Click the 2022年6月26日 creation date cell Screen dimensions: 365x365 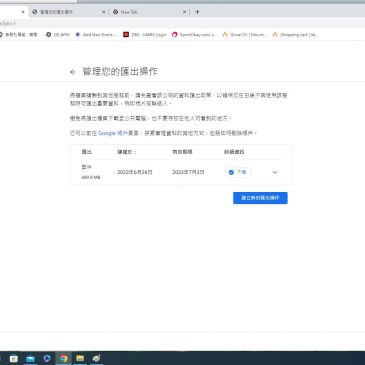135,172
